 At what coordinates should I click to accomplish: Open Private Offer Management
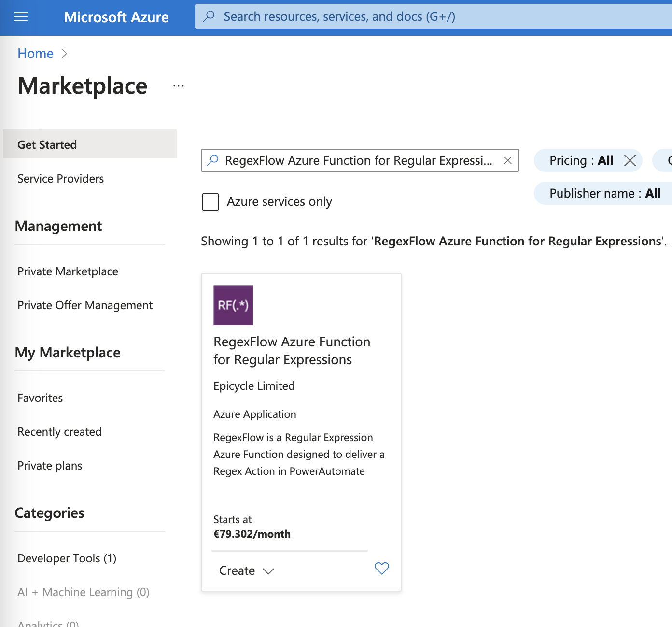(85, 305)
